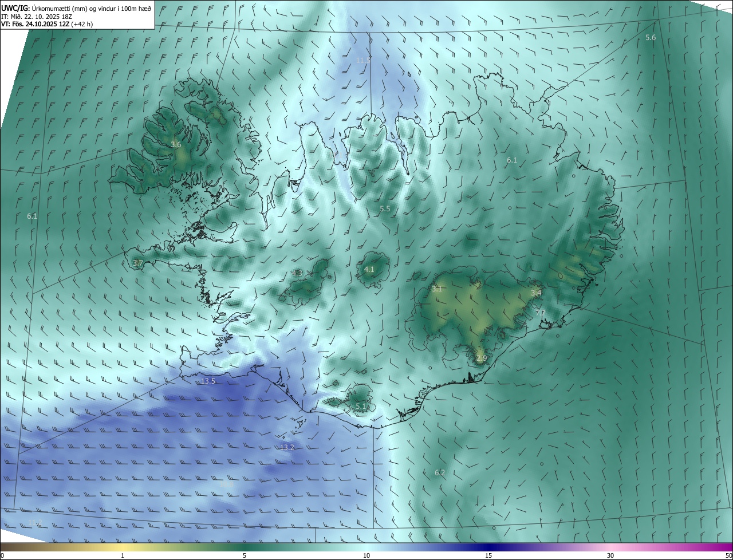Click the 11.5 value label on the map
The width and height of the screenshot is (733, 560).
coord(363,60)
